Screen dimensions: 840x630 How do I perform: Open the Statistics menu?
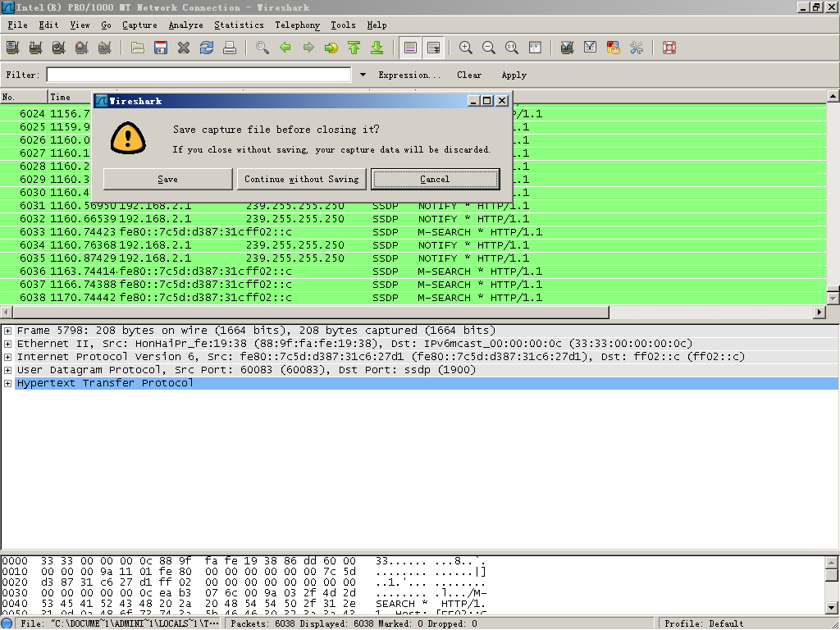click(239, 25)
